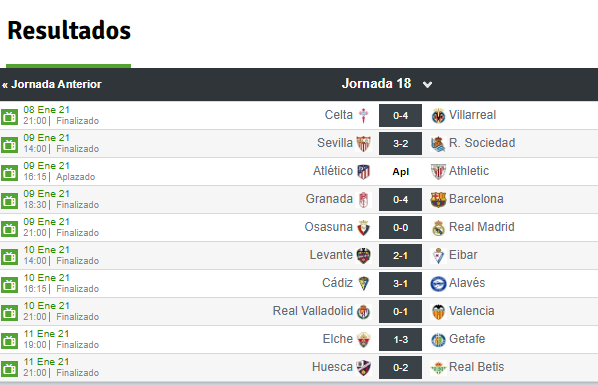The image size is (598, 386).
Task: Open the Jornada 18 matchday selector
Action: click(387, 84)
